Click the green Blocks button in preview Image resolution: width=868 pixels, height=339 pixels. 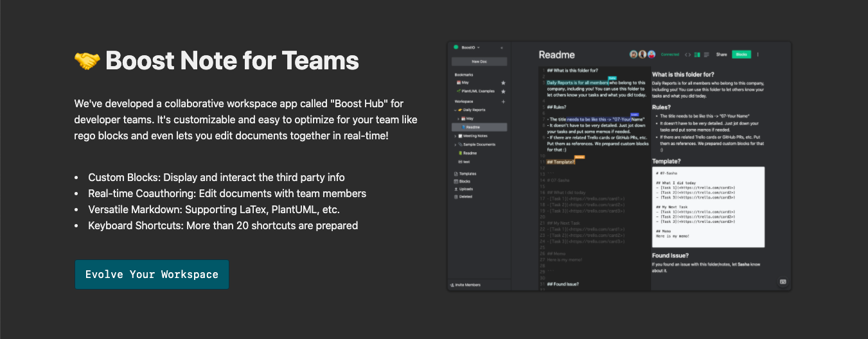point(741,55)
